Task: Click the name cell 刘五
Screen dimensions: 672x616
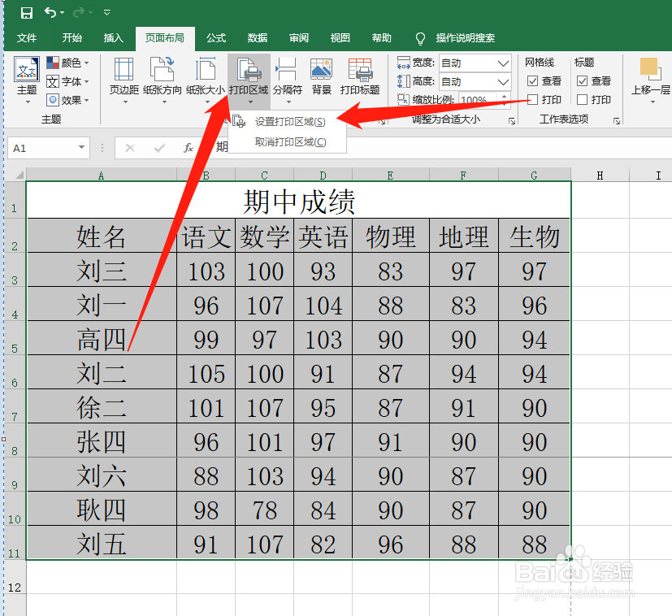Action: [102, 543]
